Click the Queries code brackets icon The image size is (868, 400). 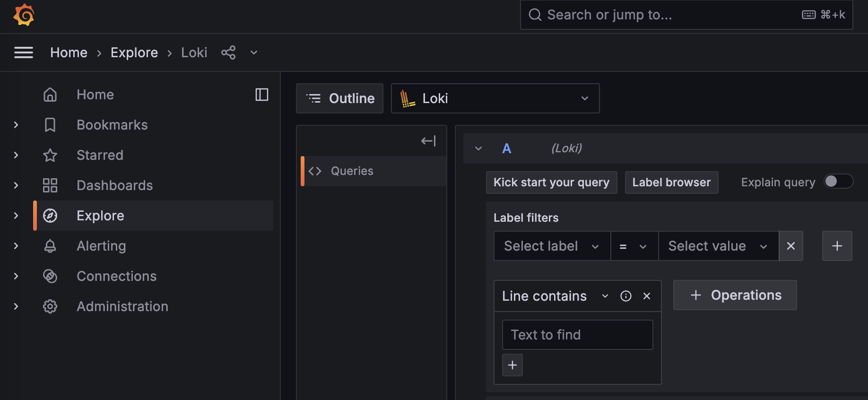click(x=315, y=171)
